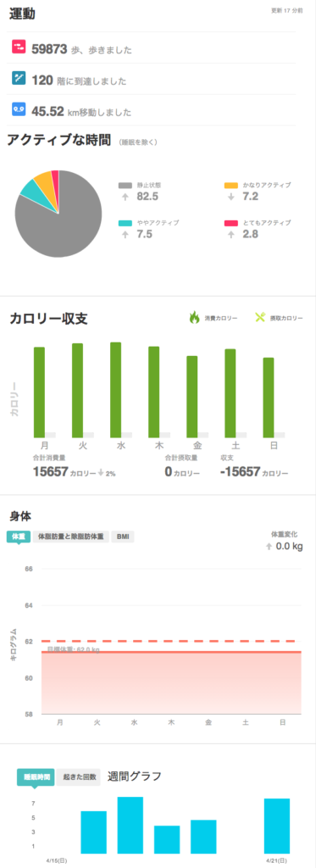Click the up arrow beside 82.5

tap(125, 197)
